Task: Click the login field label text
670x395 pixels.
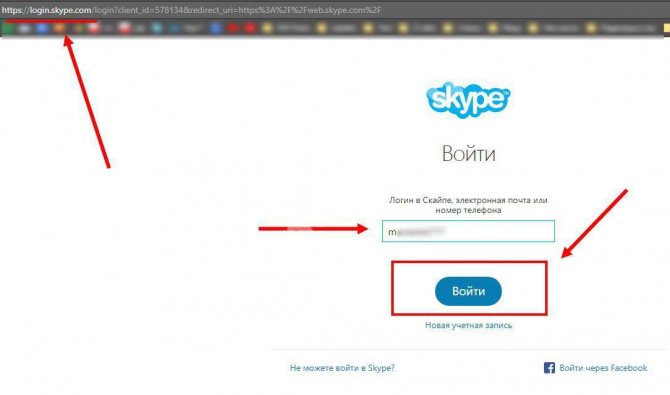Action: point(468,205)
